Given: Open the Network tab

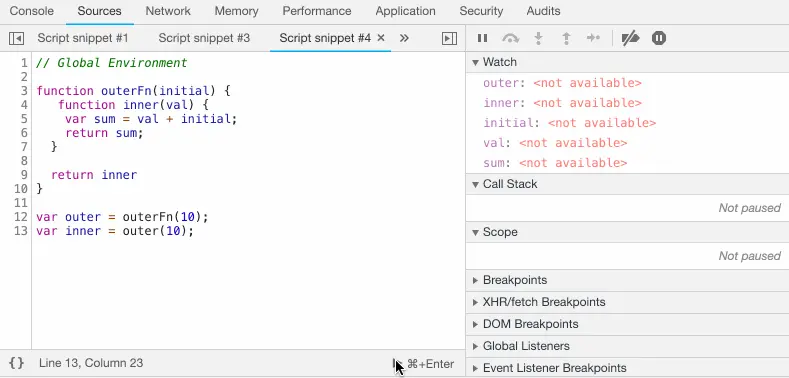Looking at the screenshot, I should pos(168,11).
